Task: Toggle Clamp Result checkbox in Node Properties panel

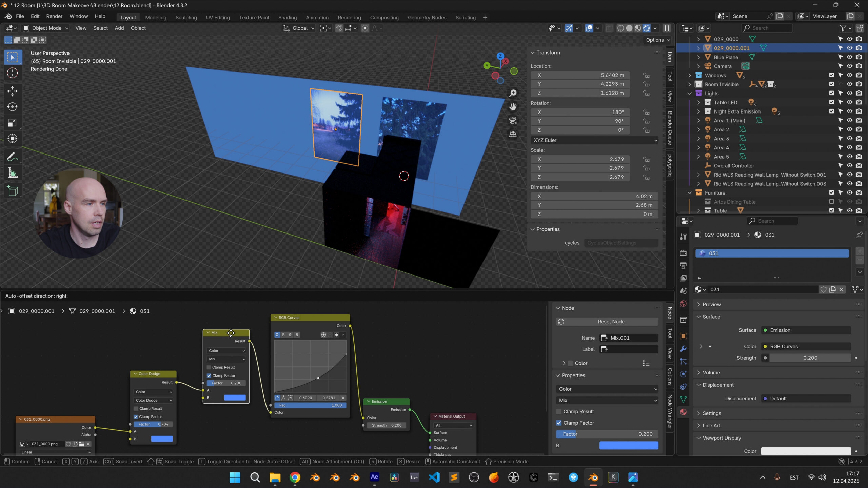Action: point(559,411)
